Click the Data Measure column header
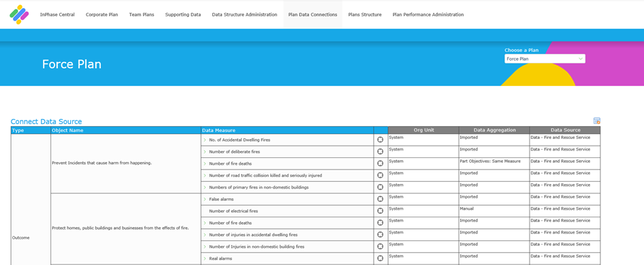This screenshot has height=265, width=644. tap(287, 130)
